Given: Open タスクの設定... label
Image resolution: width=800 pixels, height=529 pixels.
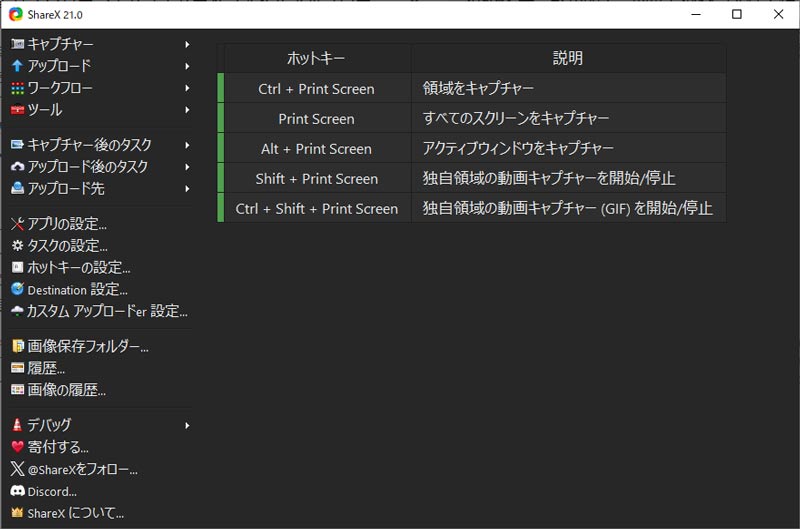Looking at the screenshot, I should pyautogui.click(x=67, y=246).
